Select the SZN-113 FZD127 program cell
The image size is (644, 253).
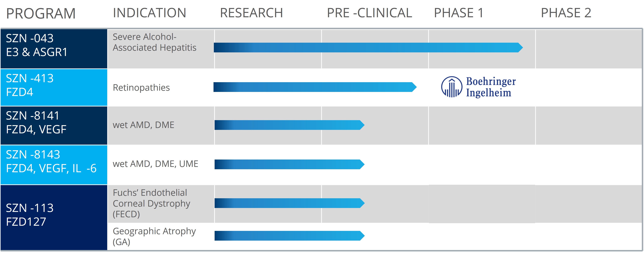(54, 217)
